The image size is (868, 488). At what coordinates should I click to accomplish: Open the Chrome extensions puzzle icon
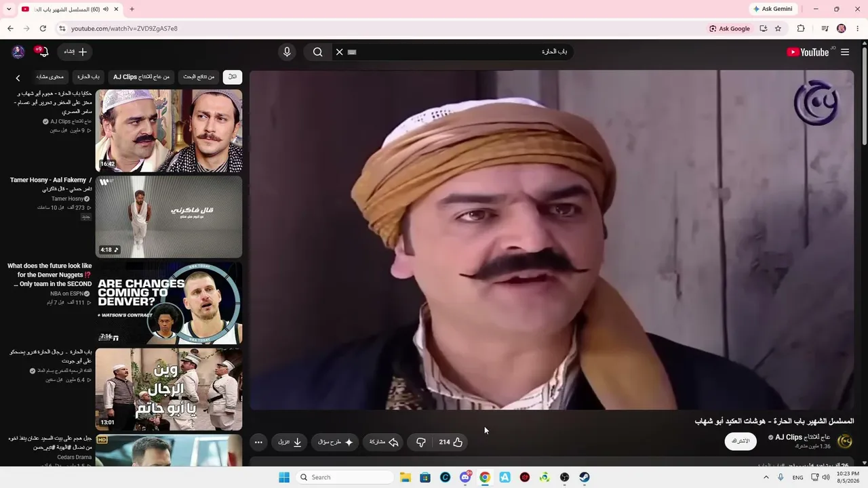(801, 28)
